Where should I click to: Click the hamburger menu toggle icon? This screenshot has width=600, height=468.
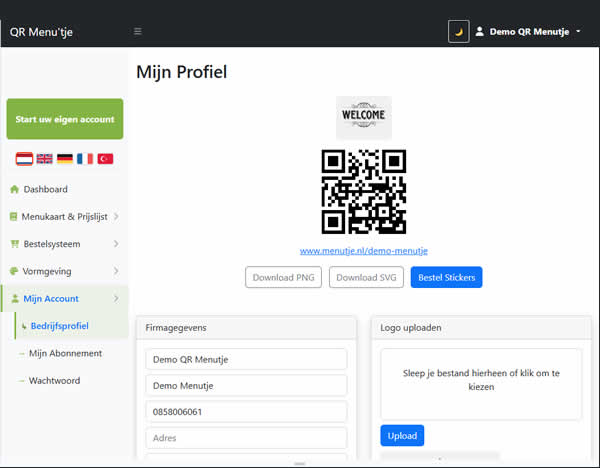[137, 31]
